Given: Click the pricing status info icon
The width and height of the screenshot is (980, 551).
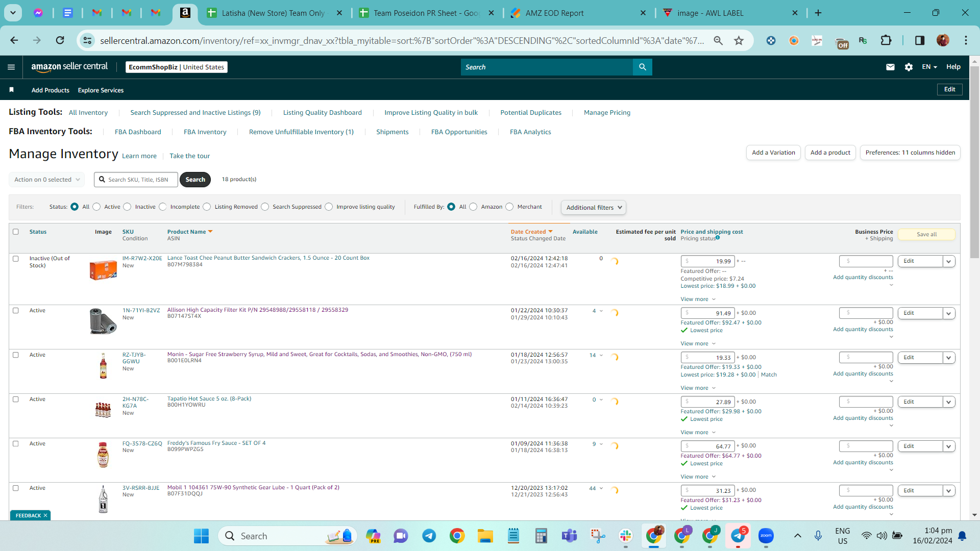Looking at the screenshot, I should [x=718, y=238].
